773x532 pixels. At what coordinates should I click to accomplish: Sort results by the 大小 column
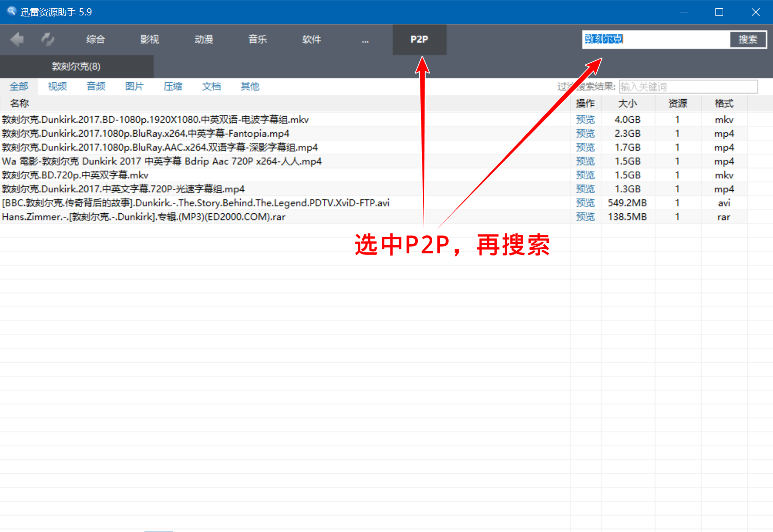tap(628, 103)
